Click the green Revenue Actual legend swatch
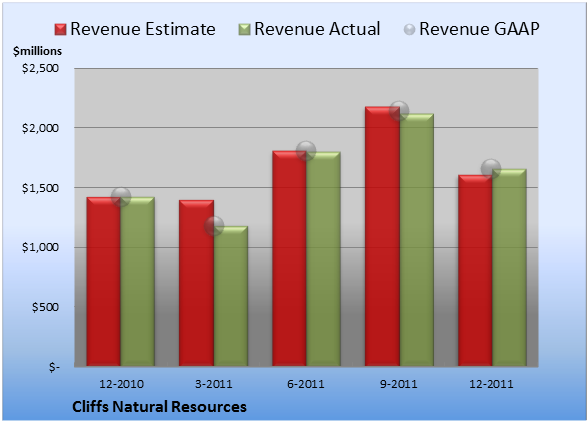This screenshot has width=588, height=422. point(244,30)
